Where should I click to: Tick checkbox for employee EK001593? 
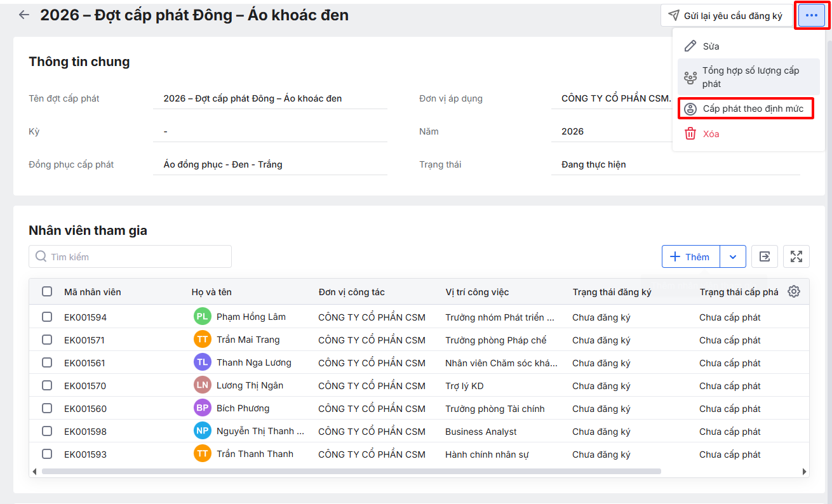47,454
